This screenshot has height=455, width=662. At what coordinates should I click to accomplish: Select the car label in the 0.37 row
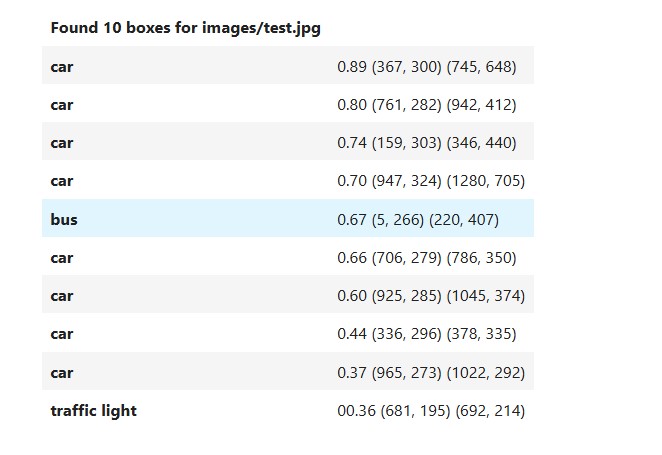[62, 372]
